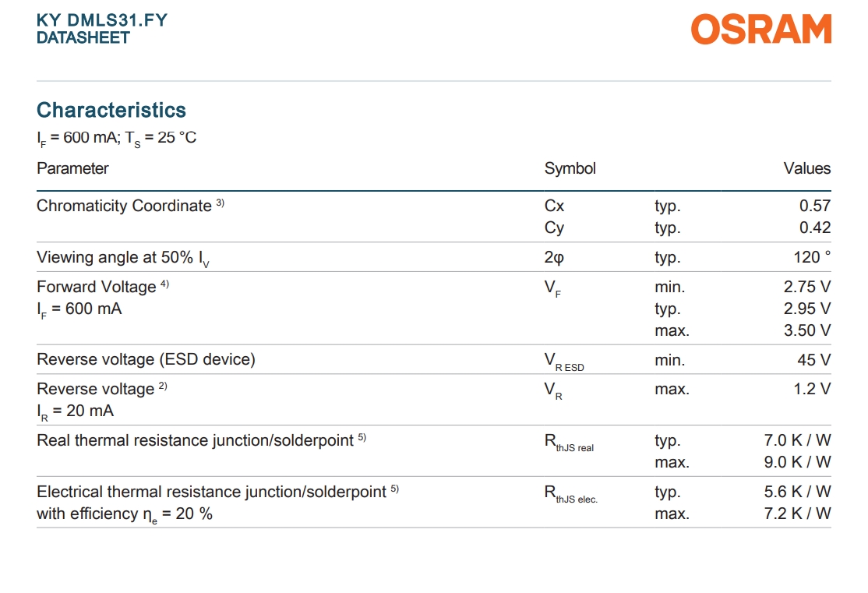
Task: Select the Characteristics section heading
Action: coord(111,110)
